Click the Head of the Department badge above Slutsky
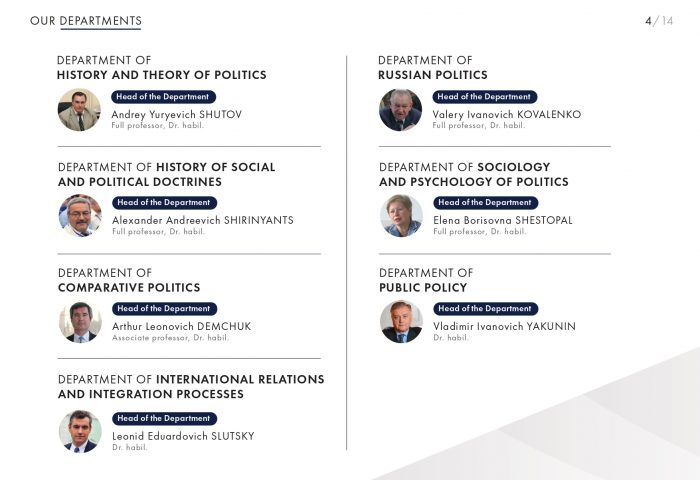The height and width of the screenshot is (480, 700). [164, 418]
